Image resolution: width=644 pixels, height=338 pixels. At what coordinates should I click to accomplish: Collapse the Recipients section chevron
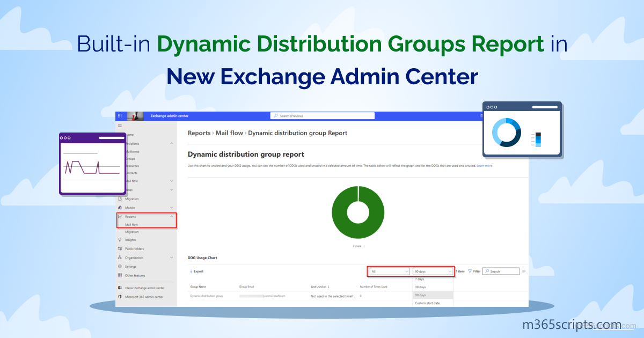click(171, 144)
